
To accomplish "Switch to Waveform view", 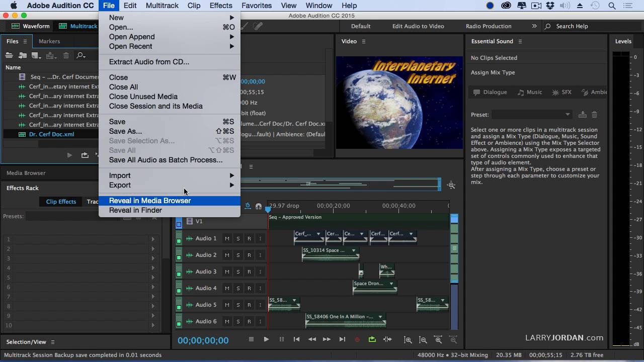I will pyautogui.click(x=31, y=26).
